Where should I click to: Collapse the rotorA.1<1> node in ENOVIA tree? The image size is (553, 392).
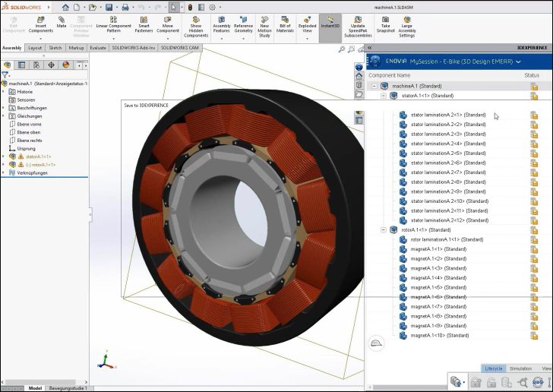pyautogui.click(x=384, y=229)
